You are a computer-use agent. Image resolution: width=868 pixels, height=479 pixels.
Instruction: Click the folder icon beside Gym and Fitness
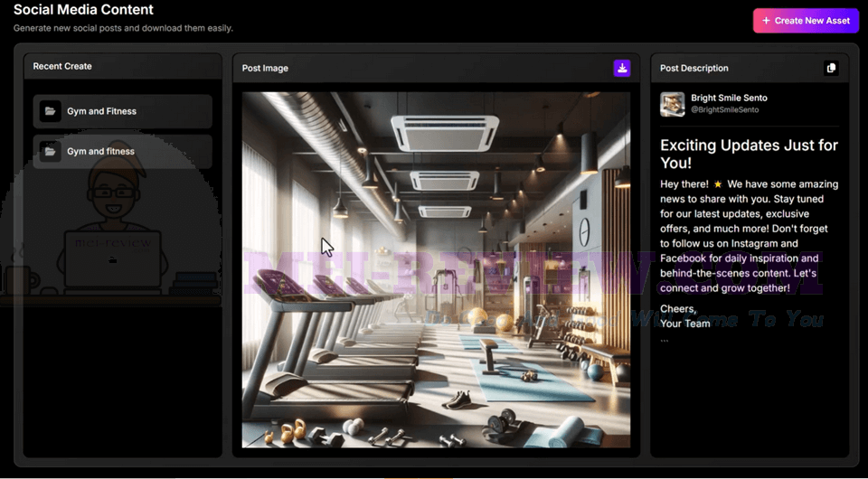(x=51, y=111)
